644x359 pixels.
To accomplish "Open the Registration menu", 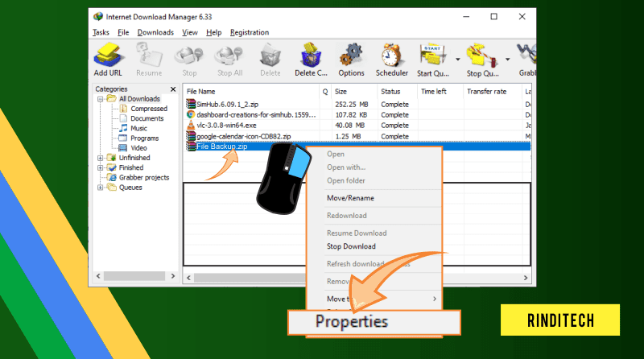I will 250,32.
